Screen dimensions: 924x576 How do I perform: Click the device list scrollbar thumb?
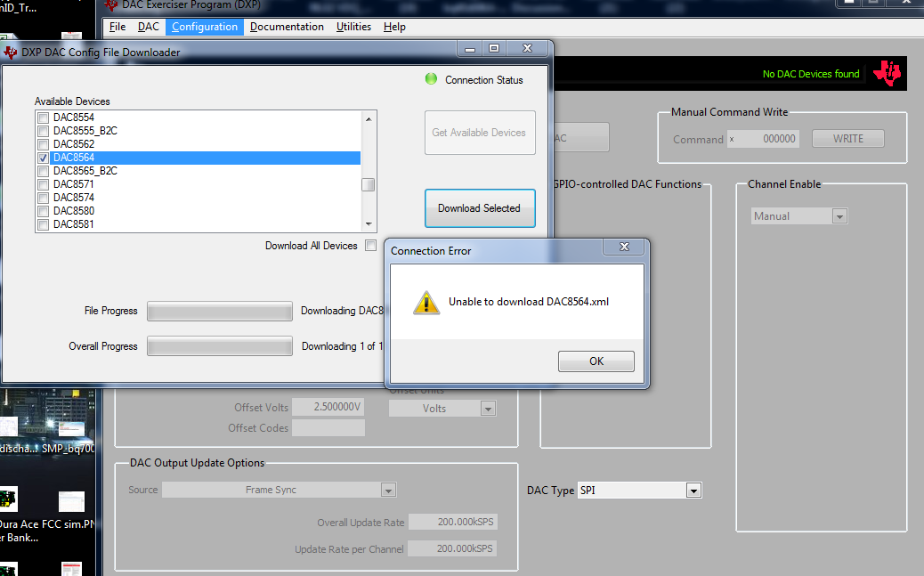[369, 184]
